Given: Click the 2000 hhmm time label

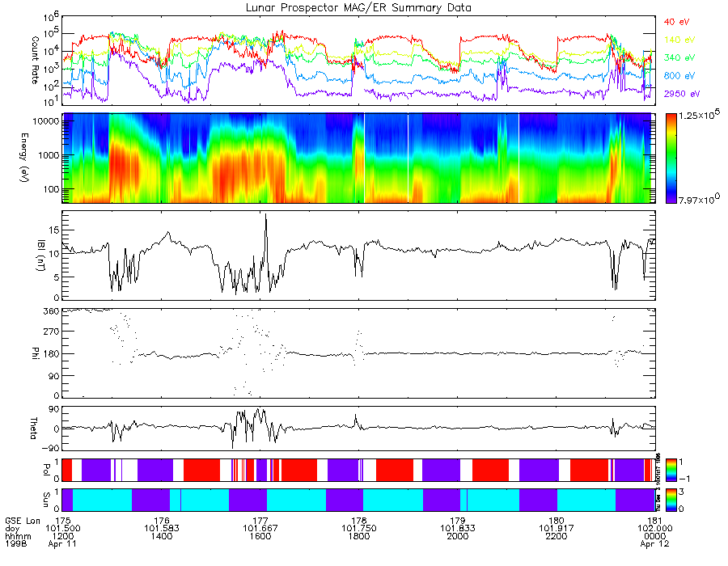Looking at the screenshot, I should pos(458,536).
